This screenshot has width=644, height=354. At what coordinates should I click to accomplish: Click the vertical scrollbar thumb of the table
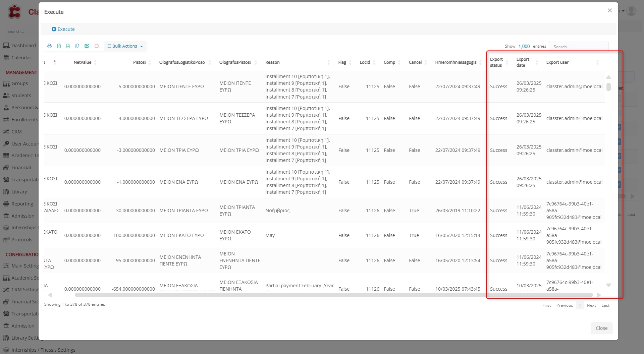click(x=608, y=87)
